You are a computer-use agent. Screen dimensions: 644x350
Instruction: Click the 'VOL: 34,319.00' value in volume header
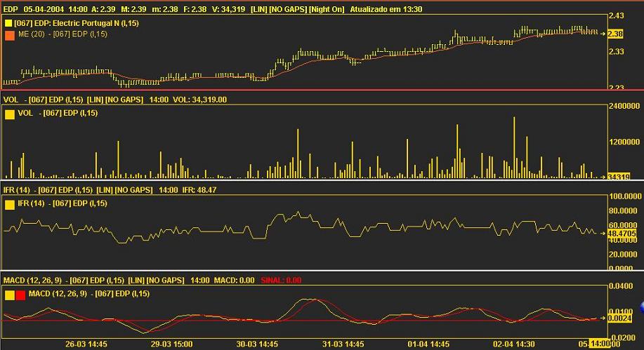[x=199, y=100]
